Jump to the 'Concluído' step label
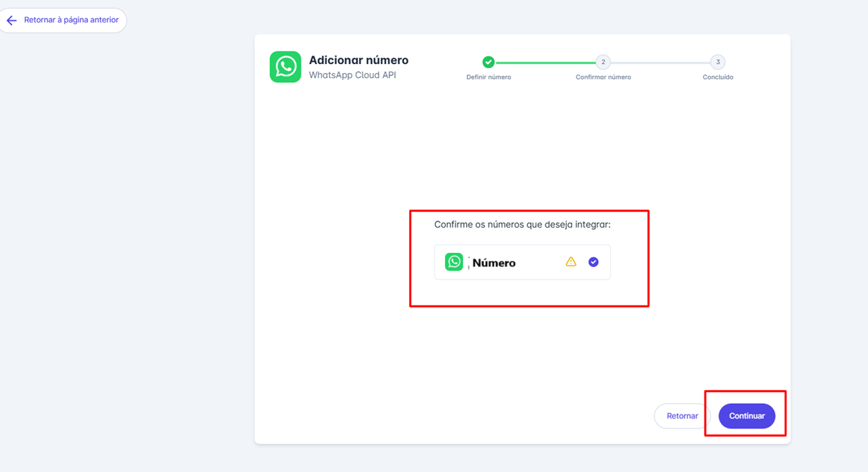The height and width of the screenshot is (472, 868). 718,77
